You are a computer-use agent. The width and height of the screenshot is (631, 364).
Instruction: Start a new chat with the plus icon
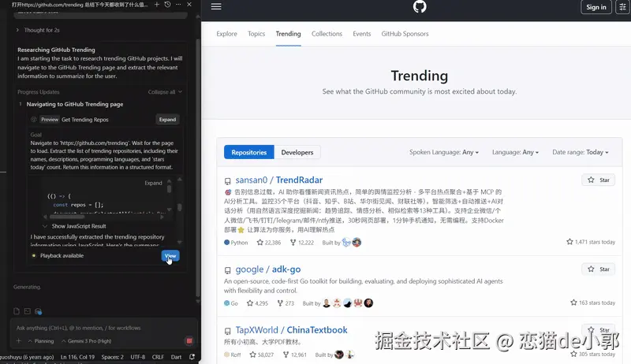[x=156, y=5]
